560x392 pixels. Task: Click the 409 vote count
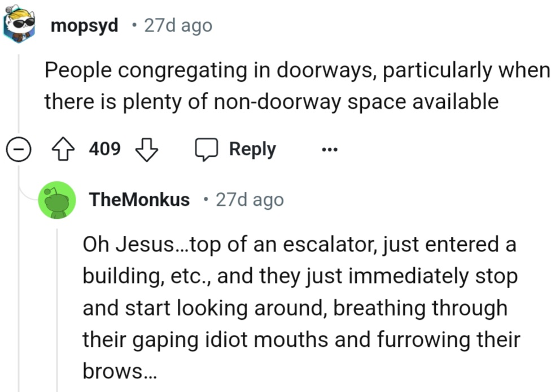tap(105, 149)
